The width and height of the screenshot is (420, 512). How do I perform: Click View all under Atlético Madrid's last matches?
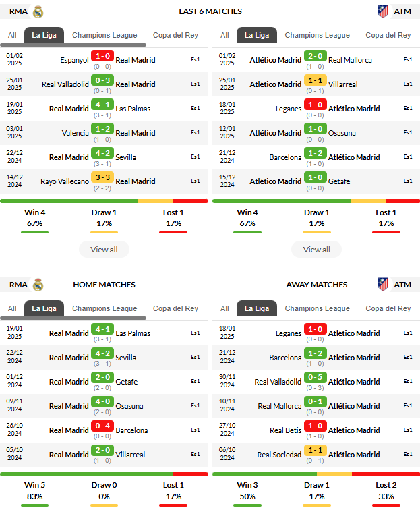317,250
